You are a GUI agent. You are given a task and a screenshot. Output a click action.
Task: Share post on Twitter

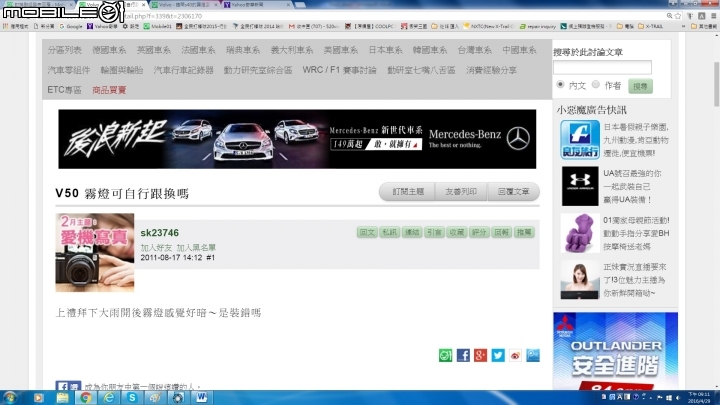point(498,355)
